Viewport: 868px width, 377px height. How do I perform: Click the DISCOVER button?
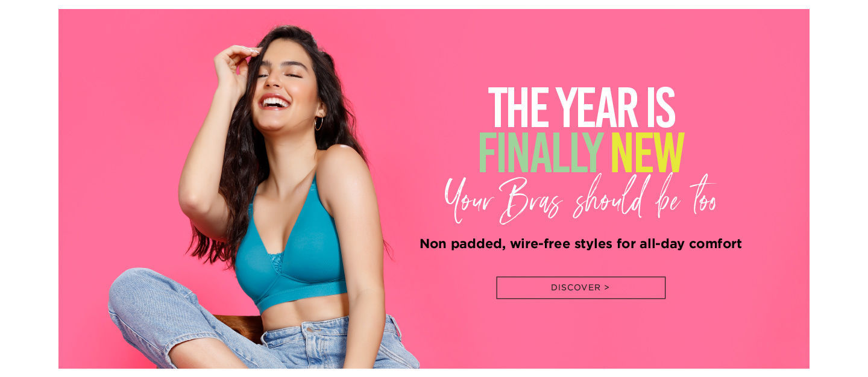[x=580, y=288]
